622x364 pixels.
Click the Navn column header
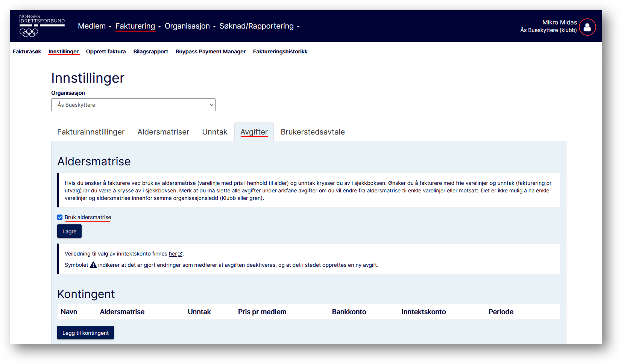point(69,312)
